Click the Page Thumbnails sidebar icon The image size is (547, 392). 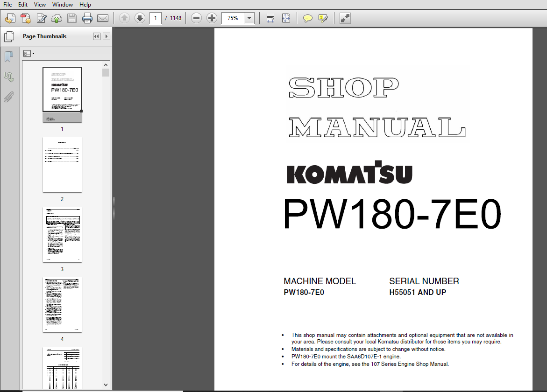coord(9,36)
